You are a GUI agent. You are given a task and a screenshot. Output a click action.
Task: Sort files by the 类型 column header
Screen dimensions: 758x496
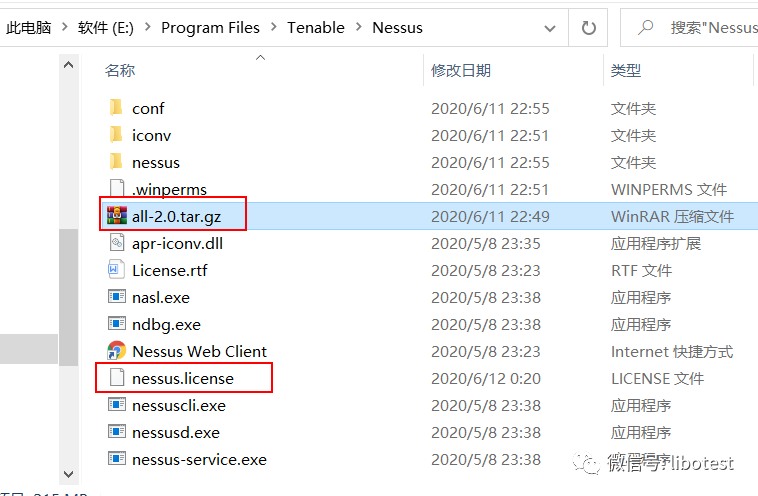pyautogui.click(x=626, y=71)
